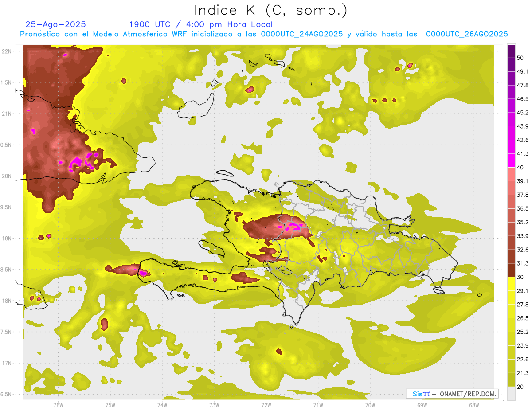Click the legend value '46.5'

pyautogui.click(x=522, y=99)
